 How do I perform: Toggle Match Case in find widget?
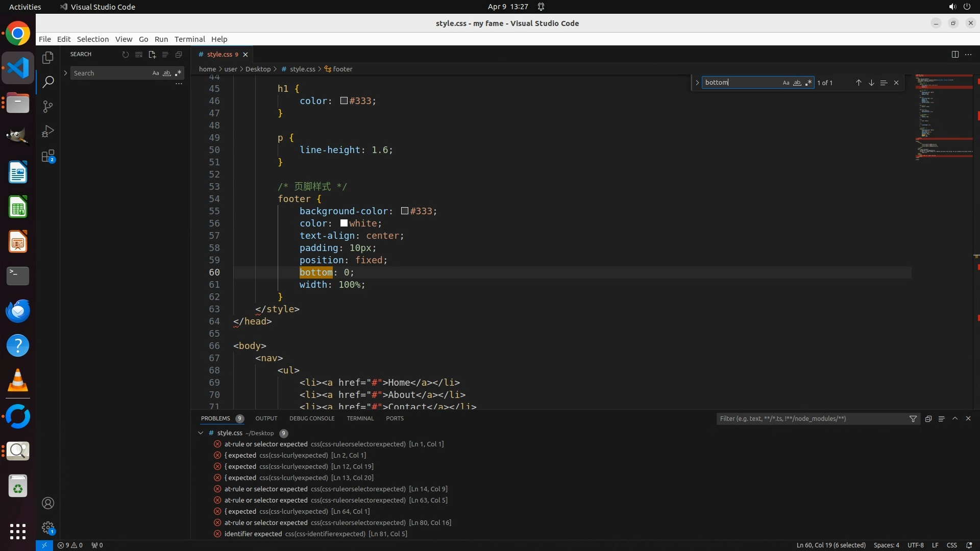(786, 83)
